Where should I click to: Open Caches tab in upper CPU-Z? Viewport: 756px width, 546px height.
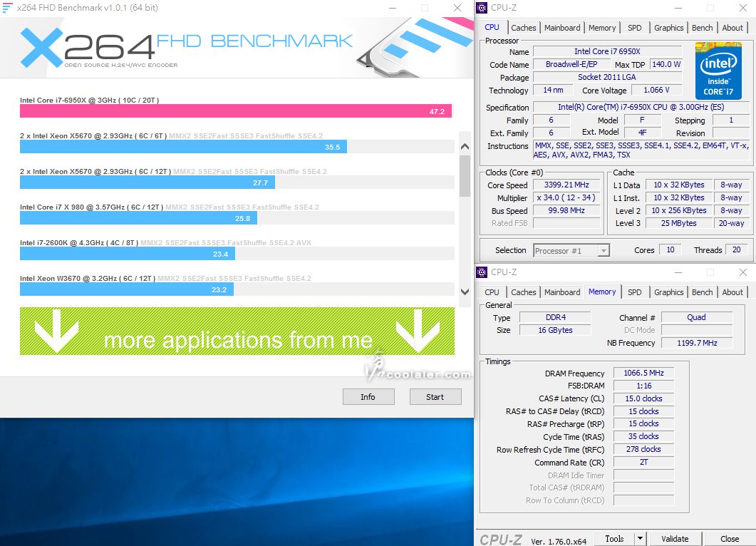(523, 28)
